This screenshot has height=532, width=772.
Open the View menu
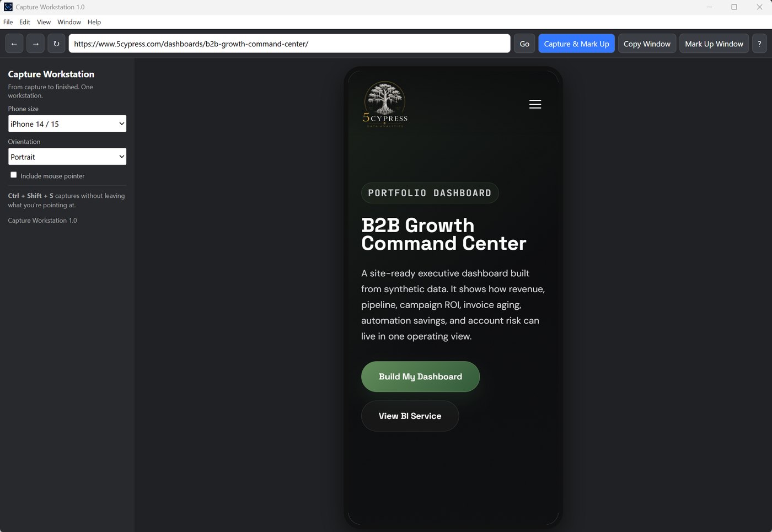(44, 22)
